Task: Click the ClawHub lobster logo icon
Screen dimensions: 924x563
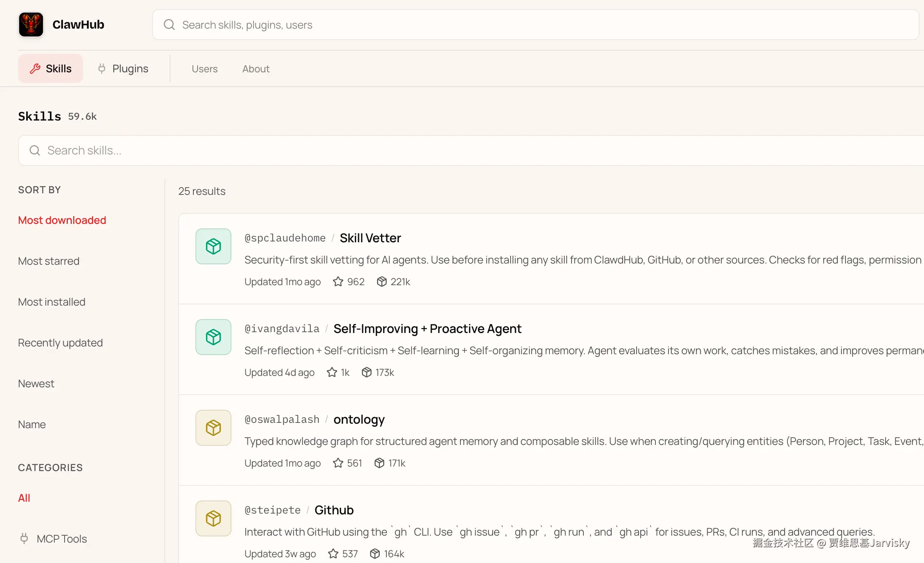Action: pos(31,25)
